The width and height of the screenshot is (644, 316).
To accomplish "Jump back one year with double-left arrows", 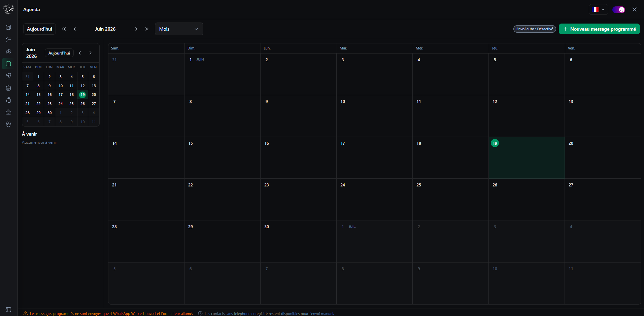I will coord(64,29).
